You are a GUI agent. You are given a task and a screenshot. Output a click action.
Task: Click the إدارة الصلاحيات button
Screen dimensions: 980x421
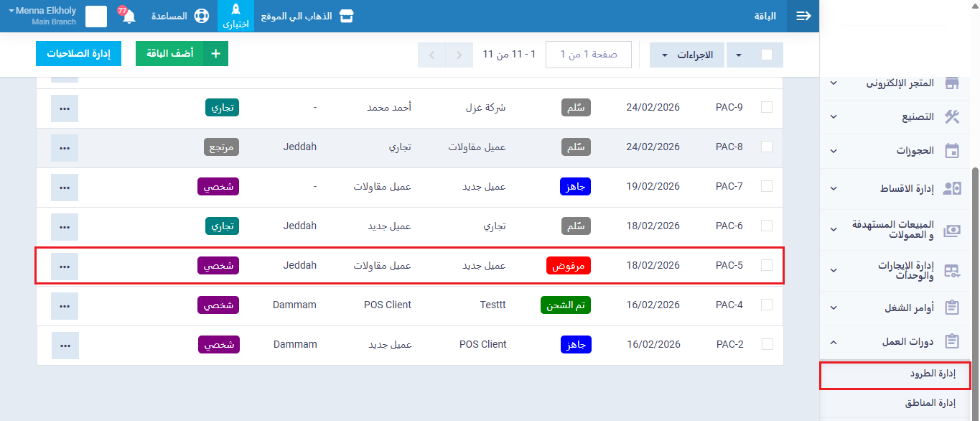pos(79,54)
